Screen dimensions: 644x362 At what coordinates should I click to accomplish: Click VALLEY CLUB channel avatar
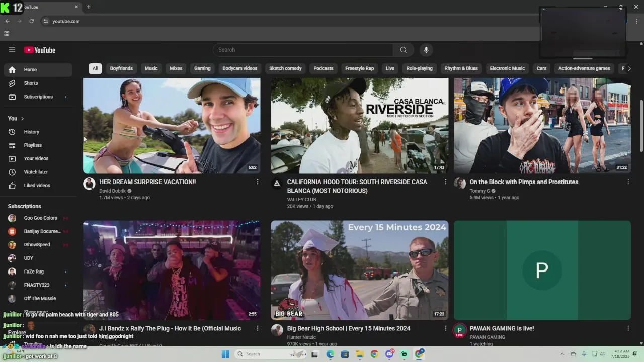click(277, 184)
